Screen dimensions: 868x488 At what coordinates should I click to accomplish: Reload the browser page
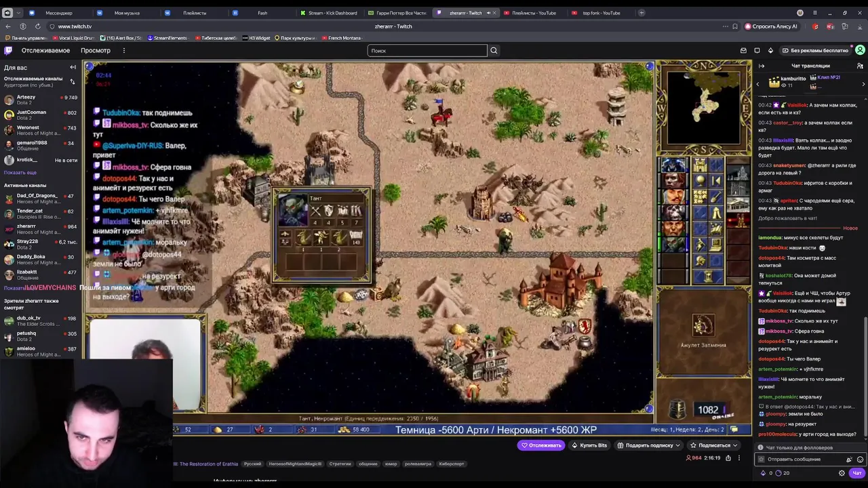tap(37, 26)
